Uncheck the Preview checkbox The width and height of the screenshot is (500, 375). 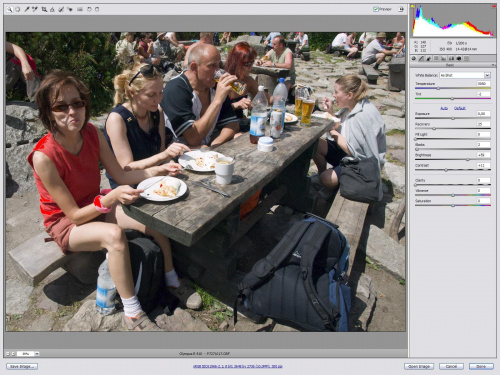click(376, 9)
